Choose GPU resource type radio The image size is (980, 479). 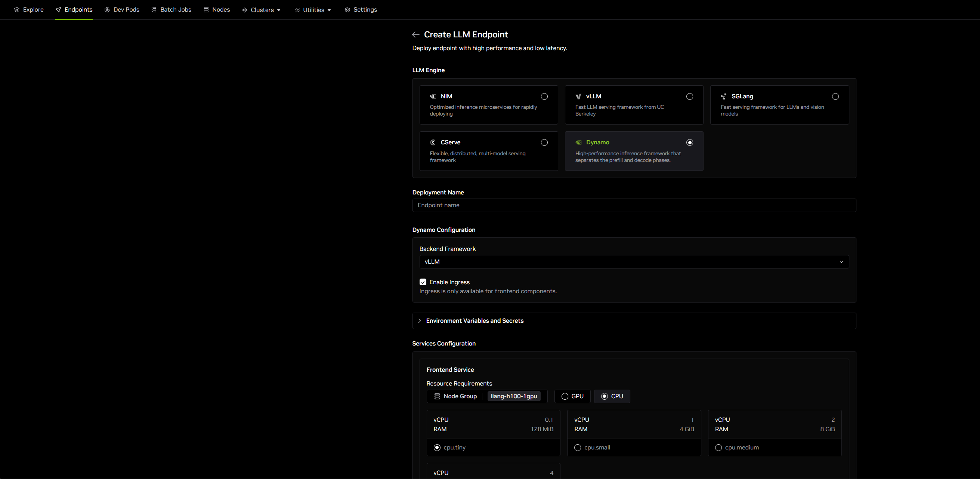(x=565, y=396)
